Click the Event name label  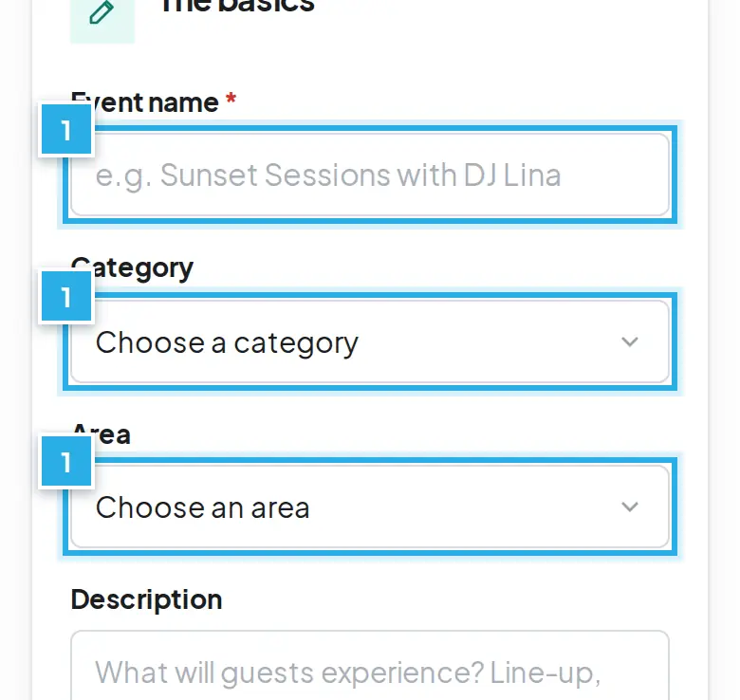pyautogui.click(x=145, y=102)
